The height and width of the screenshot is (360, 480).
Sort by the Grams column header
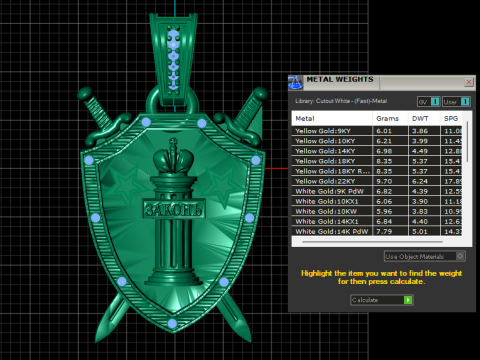point(390,118)
